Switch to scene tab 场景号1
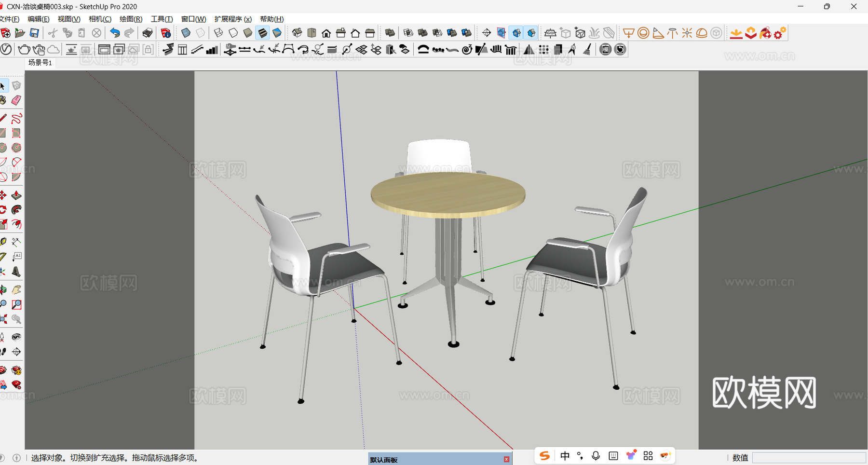 (40, 63)
